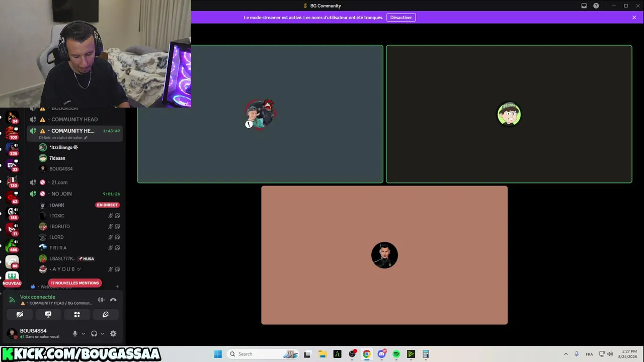The image size is (644, 362).
Task: Open Discord user settings gear
Action: tap(113, 333)
